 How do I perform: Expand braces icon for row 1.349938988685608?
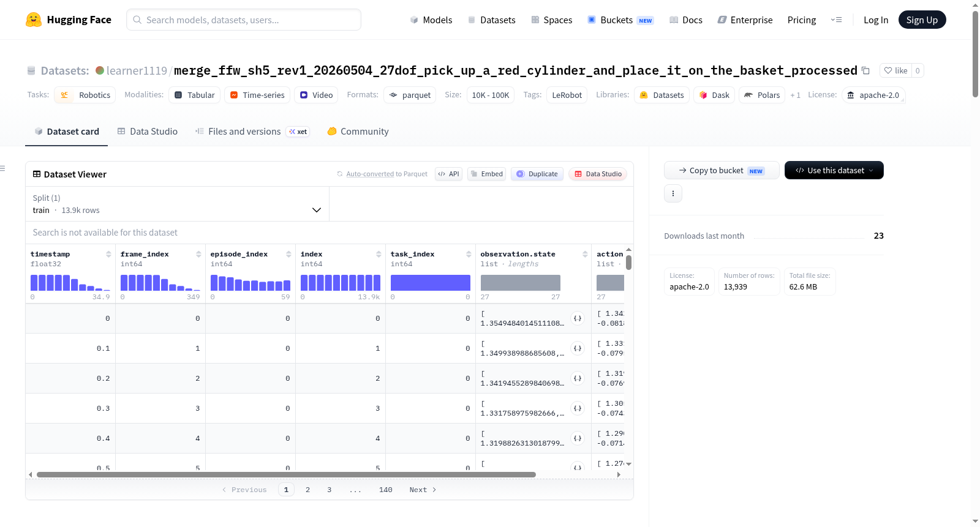point(578,348)
